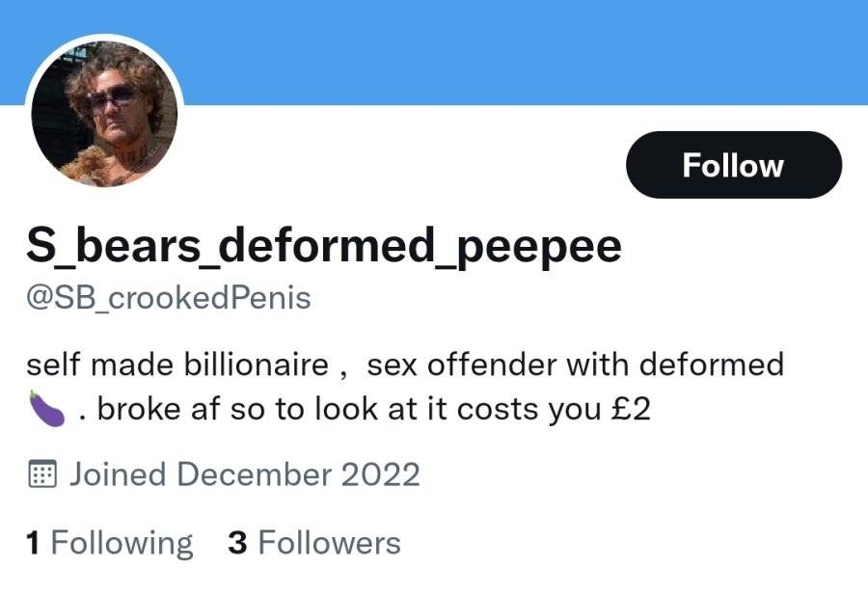Click the calendar icon beside the join date
868x595 pixels.
[x=42, y=474]
